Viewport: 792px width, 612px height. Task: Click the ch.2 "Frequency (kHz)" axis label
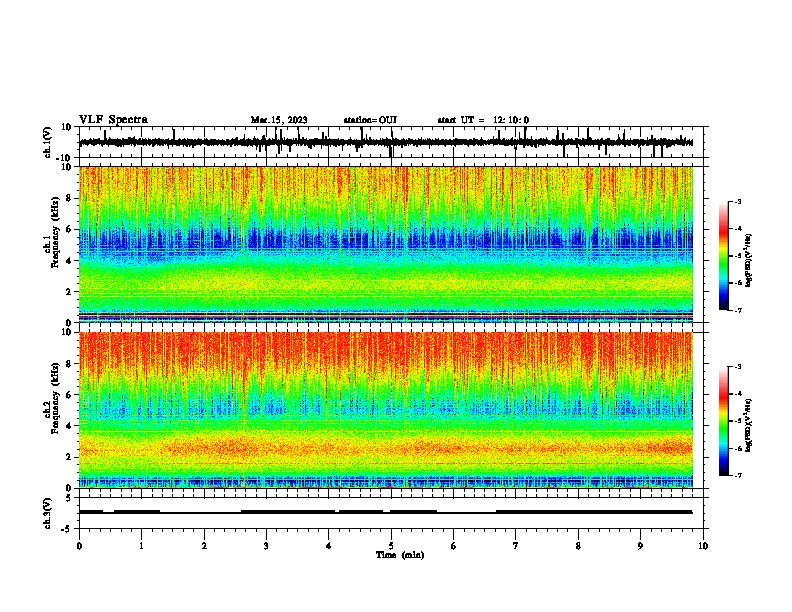55,398
